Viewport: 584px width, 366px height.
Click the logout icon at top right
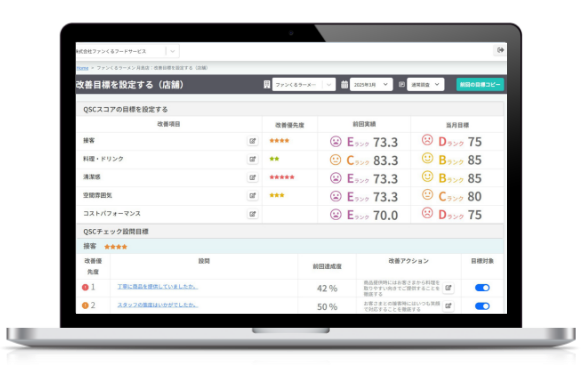[500, 50]
